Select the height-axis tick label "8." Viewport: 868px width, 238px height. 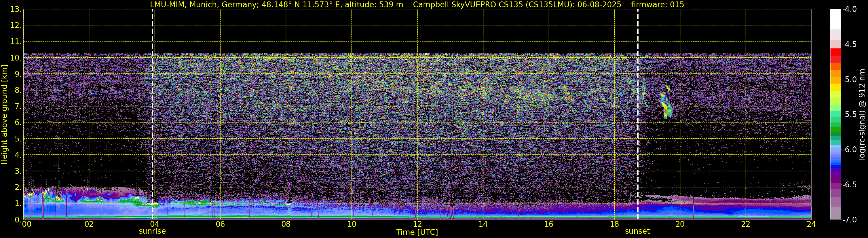pyautogui.click(x=18, y=90)
